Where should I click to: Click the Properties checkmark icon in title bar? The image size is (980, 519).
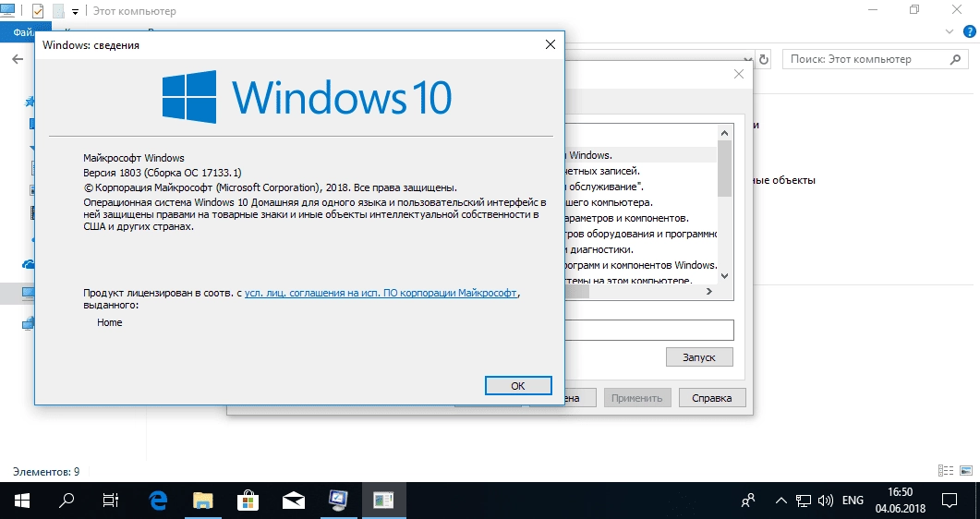pyautogui.click(x=38, y=10)
